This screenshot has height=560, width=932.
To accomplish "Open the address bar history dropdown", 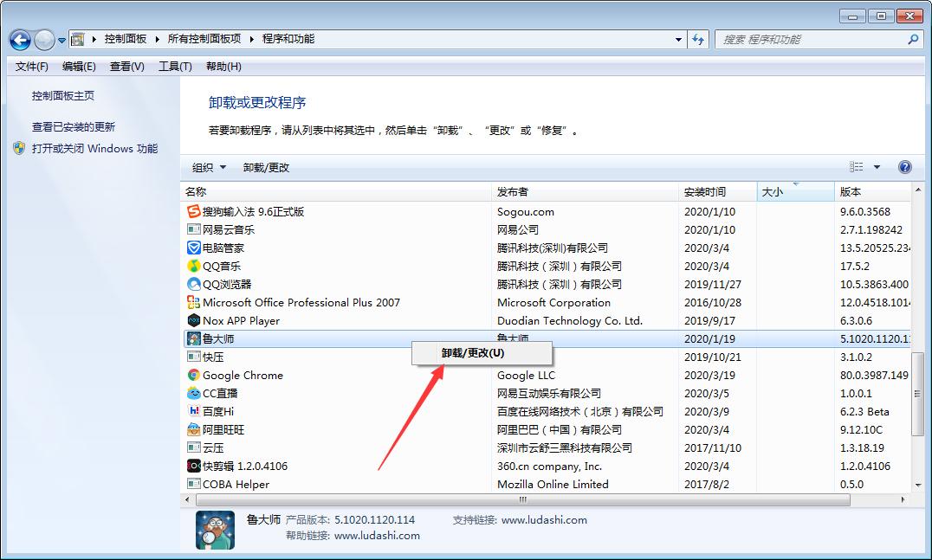I will tap(678, 40).
